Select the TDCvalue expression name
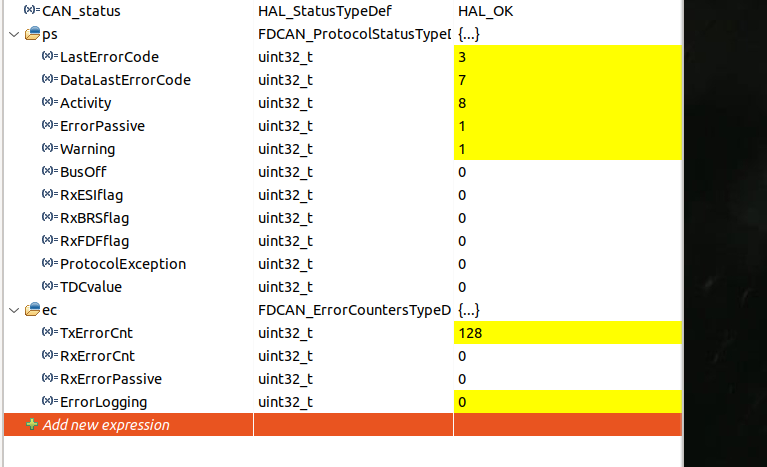The image size is (767, 467). tap(91, 287)
